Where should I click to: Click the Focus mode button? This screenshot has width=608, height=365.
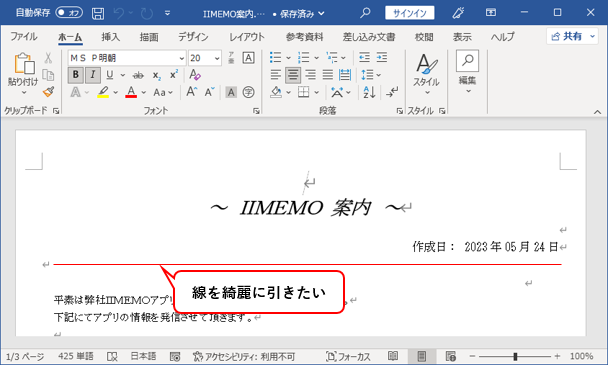[x=348, y=356]
